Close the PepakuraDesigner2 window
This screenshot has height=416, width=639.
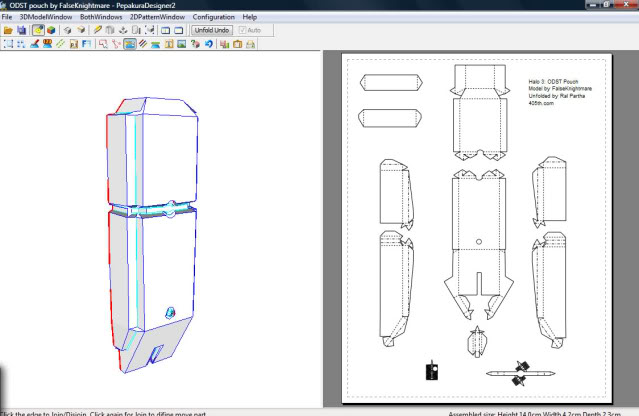[626, 4]
